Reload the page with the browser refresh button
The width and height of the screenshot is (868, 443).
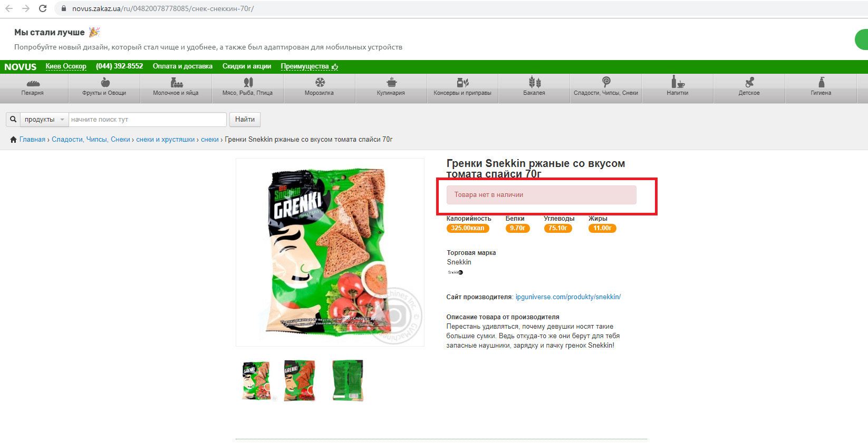tap(43, 8)
